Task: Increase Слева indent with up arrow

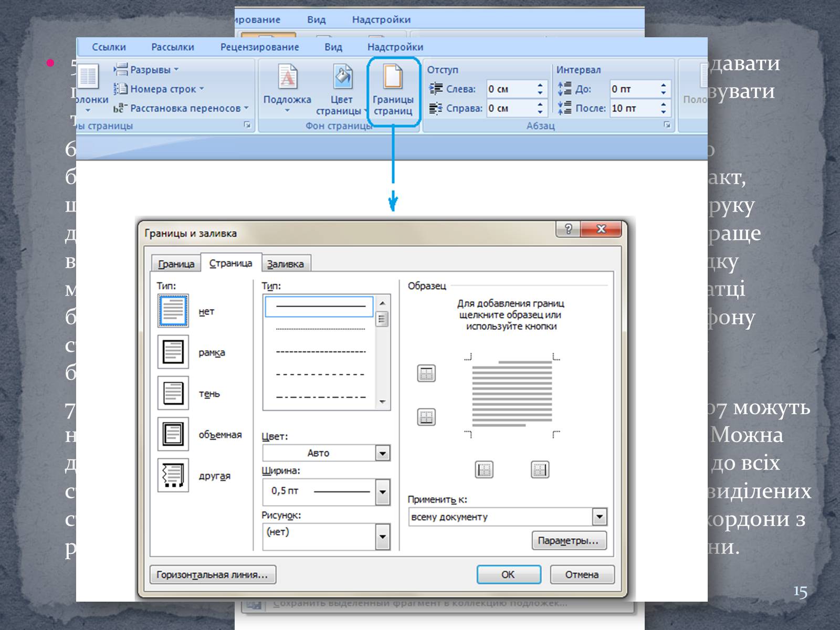Action: click(x=540, y=85)
